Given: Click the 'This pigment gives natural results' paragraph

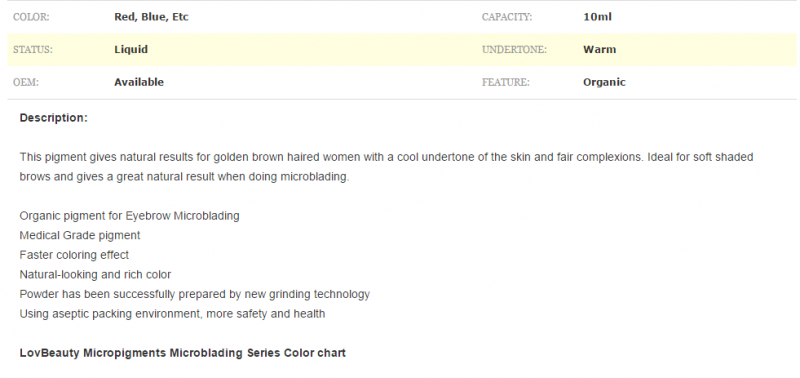Looking at the screenshot, I should 386,167.
